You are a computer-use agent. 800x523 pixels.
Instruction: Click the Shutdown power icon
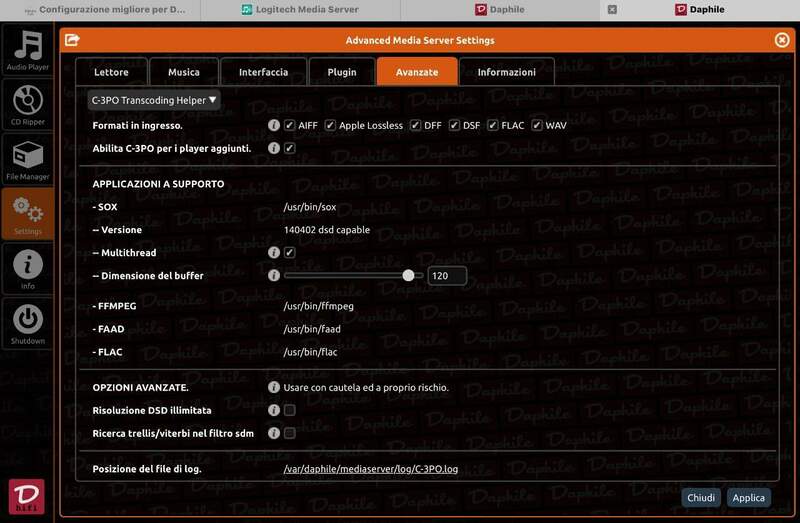point(27,323)
